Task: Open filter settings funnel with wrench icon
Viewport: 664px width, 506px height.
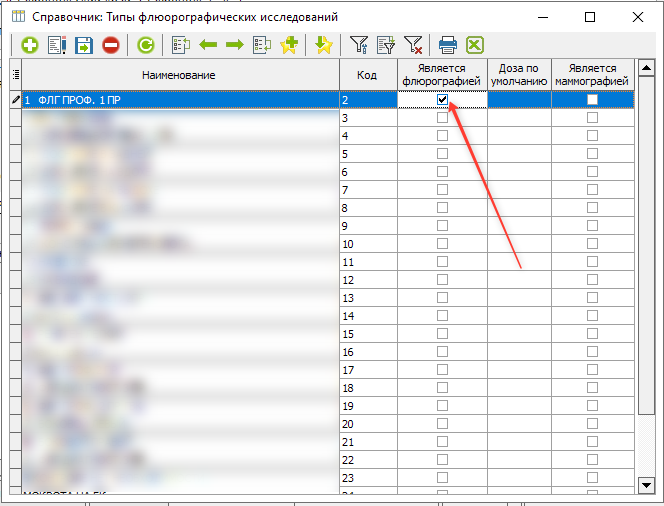Action: click(359, 45)
